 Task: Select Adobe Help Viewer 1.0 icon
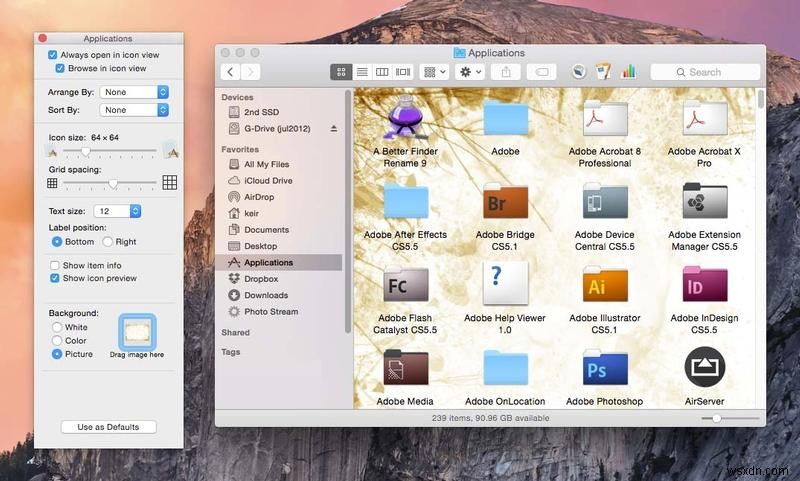[x=505, y=283]
